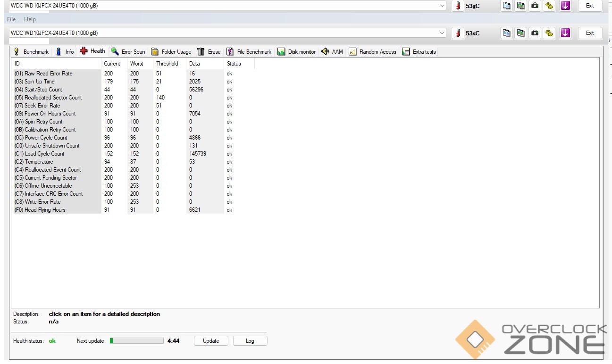Open options via yellow tools icon below menu bar

click(x=549, y=33)
